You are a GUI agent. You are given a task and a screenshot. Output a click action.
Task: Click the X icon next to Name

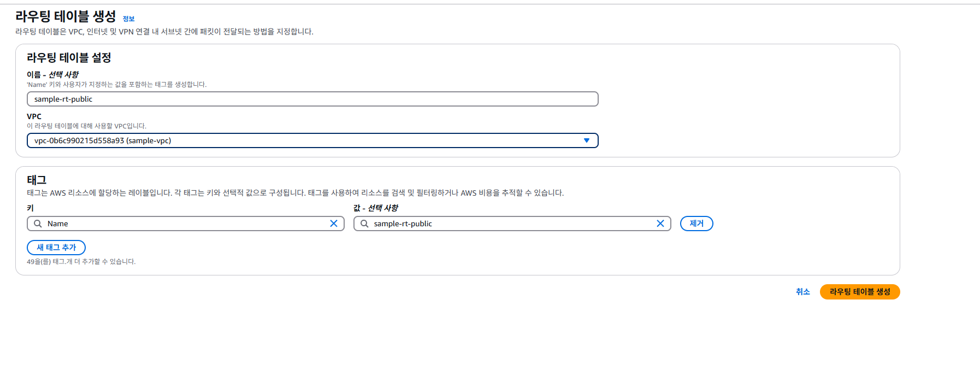(x=334, y=224)
